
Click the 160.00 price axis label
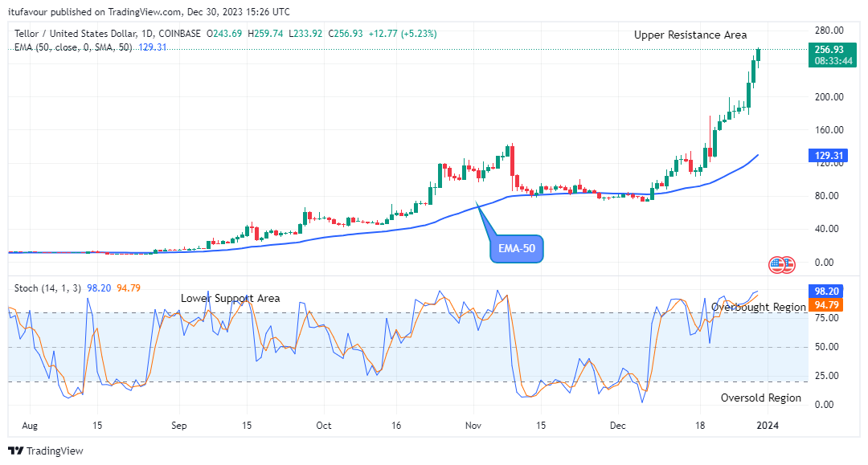829,130
